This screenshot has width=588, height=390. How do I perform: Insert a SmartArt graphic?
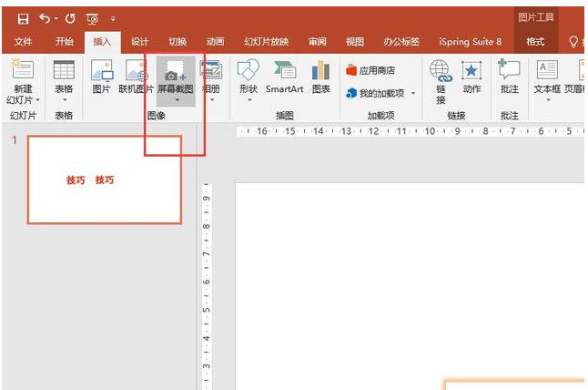coord(284,77)
